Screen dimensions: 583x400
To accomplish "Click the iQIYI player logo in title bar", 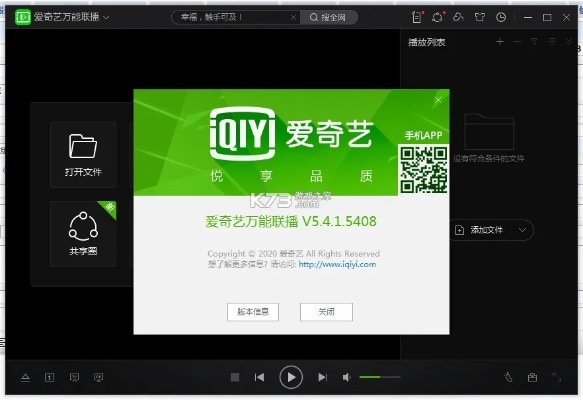I will pos(23,17).
